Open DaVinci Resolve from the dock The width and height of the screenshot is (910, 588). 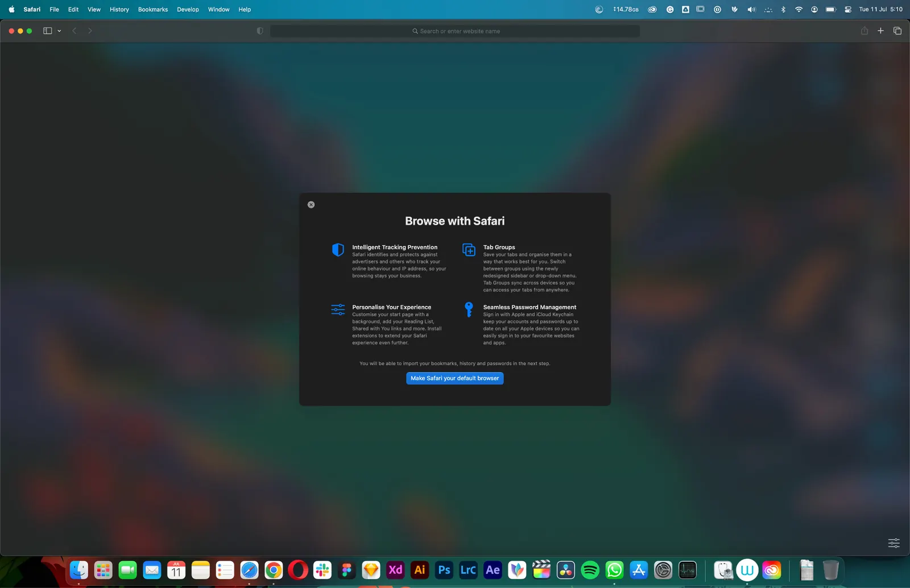[566, 570]
